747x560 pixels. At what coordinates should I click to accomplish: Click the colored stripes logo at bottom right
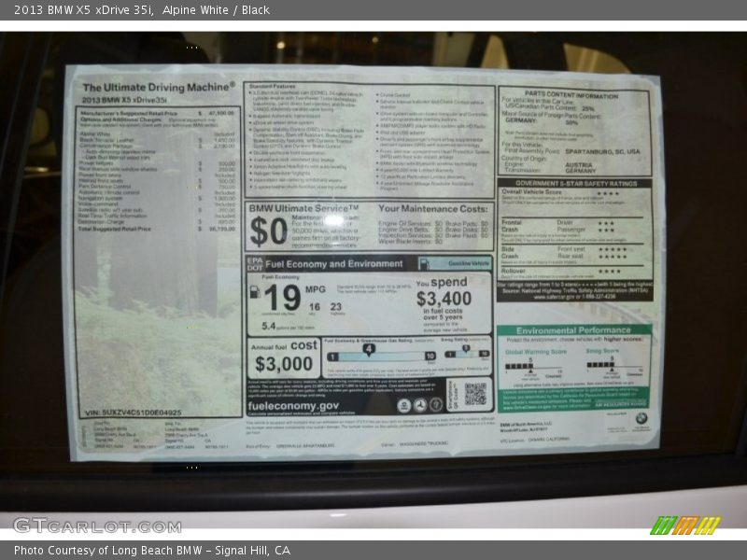point(685,525)
